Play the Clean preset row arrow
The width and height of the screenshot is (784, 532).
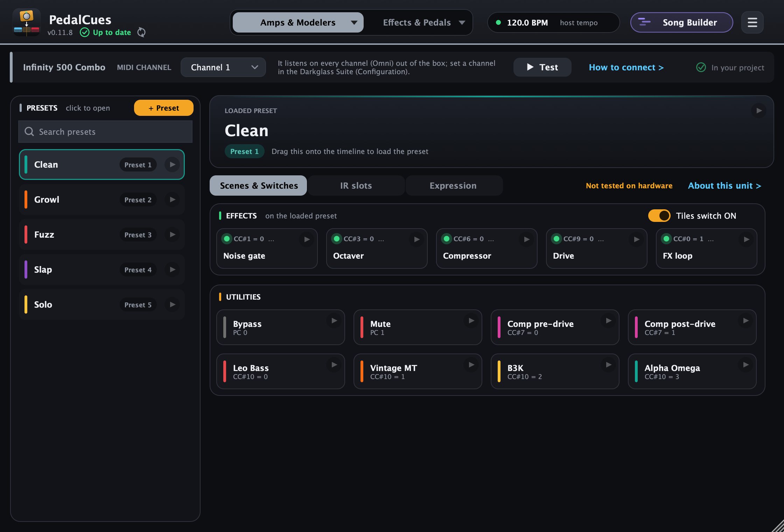tap(172, 164)
